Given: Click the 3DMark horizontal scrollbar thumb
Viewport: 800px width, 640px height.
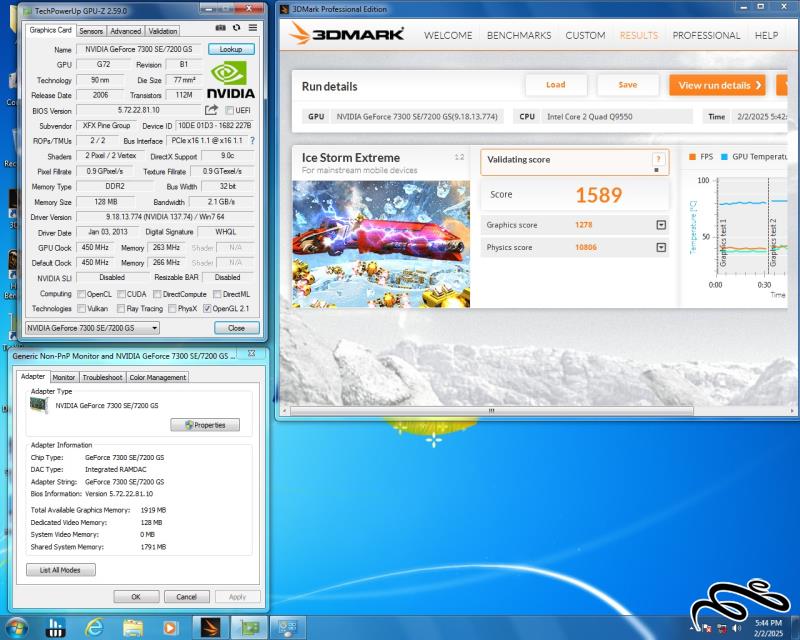Looking at the screenshot, I should click(491, 410).
